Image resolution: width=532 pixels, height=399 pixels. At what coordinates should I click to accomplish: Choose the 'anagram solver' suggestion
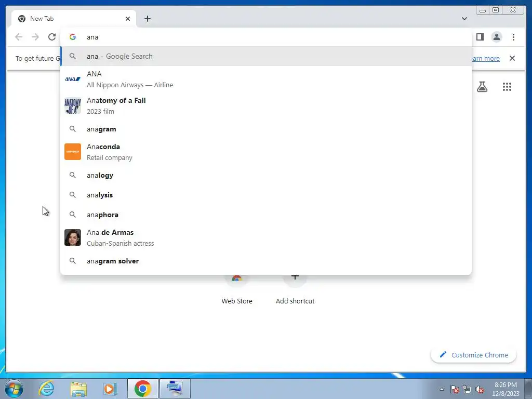point(266,261)
